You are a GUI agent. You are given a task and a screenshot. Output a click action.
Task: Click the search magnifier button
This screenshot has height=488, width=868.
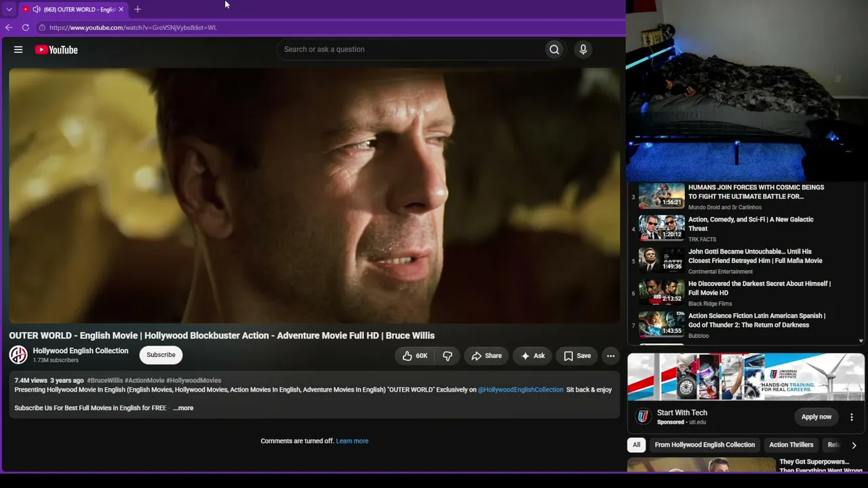[554, 49]
